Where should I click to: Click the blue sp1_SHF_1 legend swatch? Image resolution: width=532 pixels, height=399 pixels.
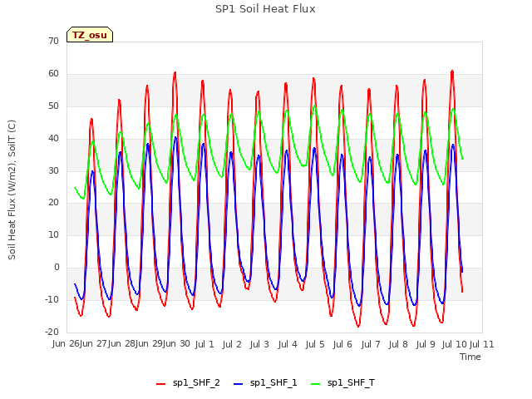pyautogui.click(x=239, y=384)
